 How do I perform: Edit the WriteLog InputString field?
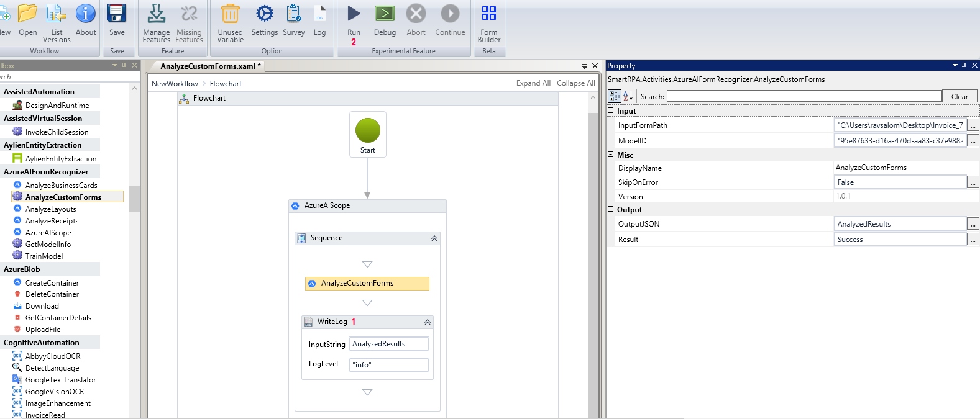[389, 344]
